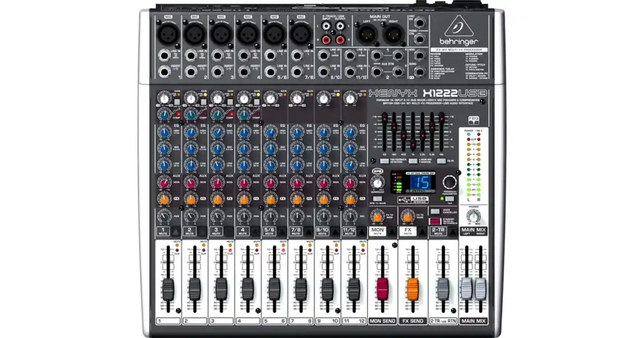The height and width of the screenshot is (338, 644).
Task: Click the MON send jack
Action: point(419,55)
